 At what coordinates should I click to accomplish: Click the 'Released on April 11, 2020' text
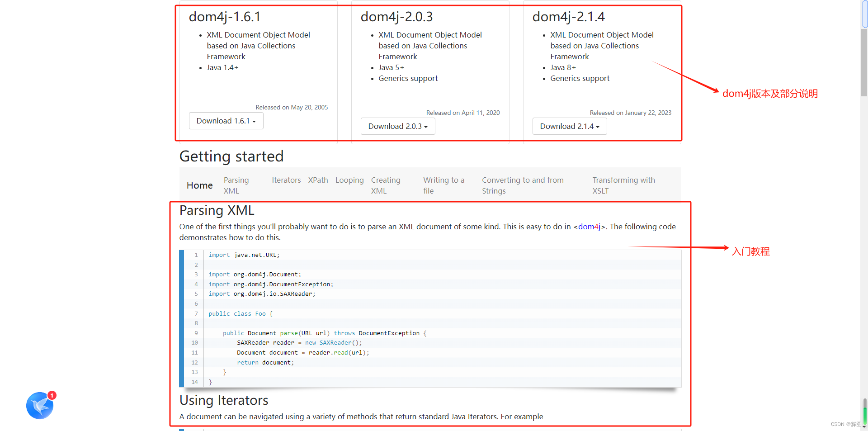[x=463, y=113]
